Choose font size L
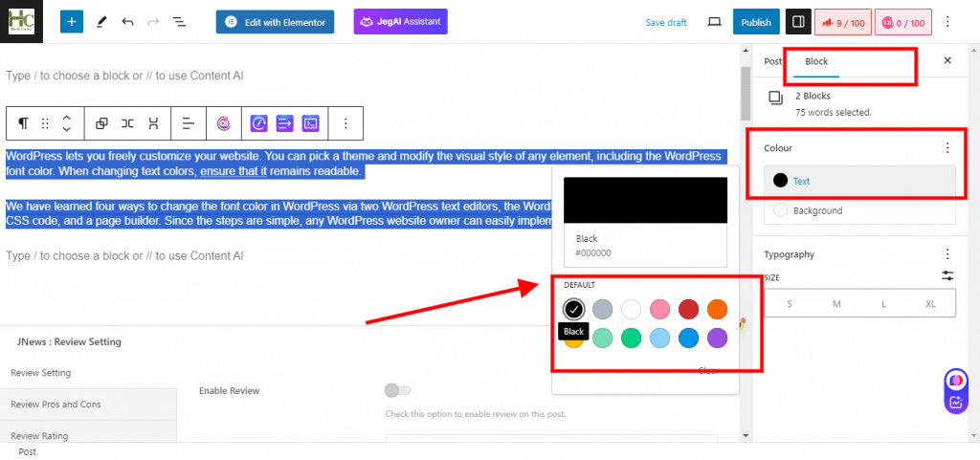 point(883,304)
